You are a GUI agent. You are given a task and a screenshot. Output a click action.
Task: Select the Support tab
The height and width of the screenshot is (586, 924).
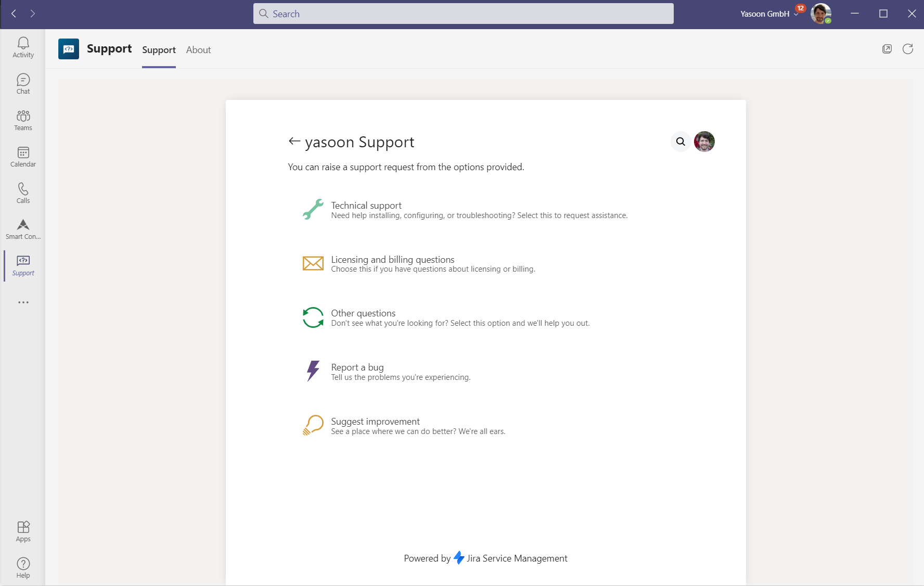point(159,50)
